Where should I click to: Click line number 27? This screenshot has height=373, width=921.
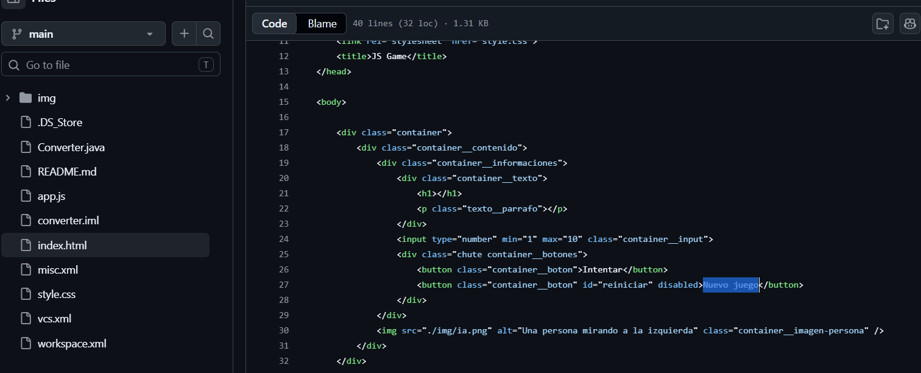(x=284, y=285)
